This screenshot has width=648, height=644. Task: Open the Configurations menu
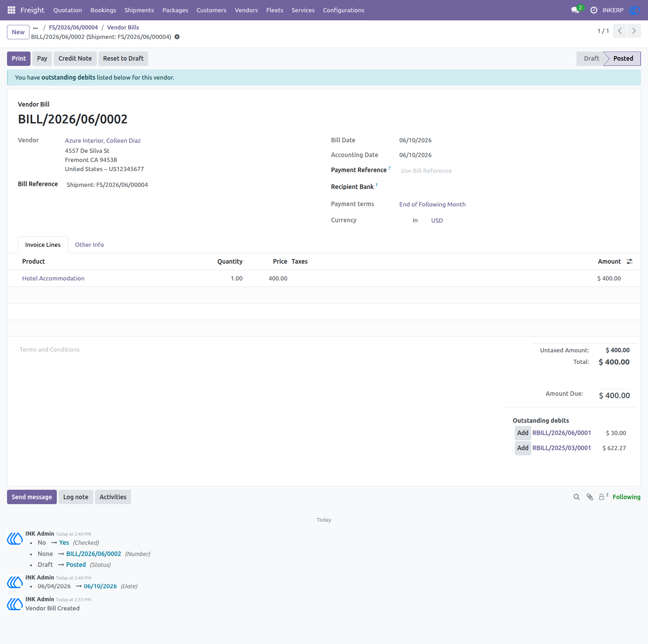click(344, 10)
